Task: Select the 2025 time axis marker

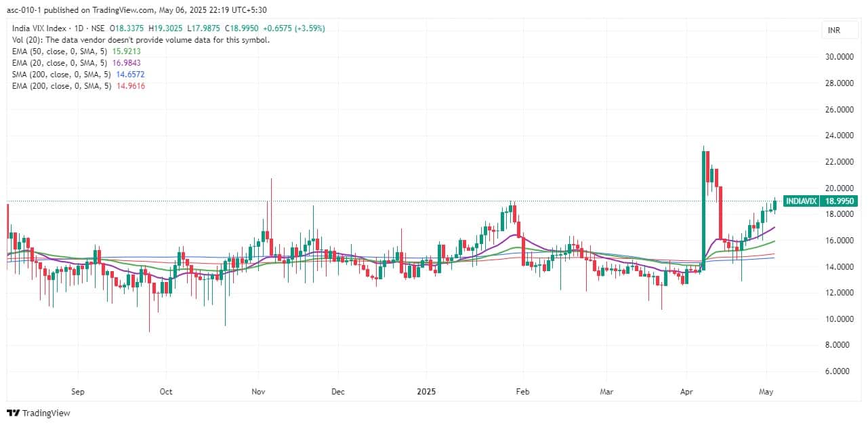Action: 426,392
